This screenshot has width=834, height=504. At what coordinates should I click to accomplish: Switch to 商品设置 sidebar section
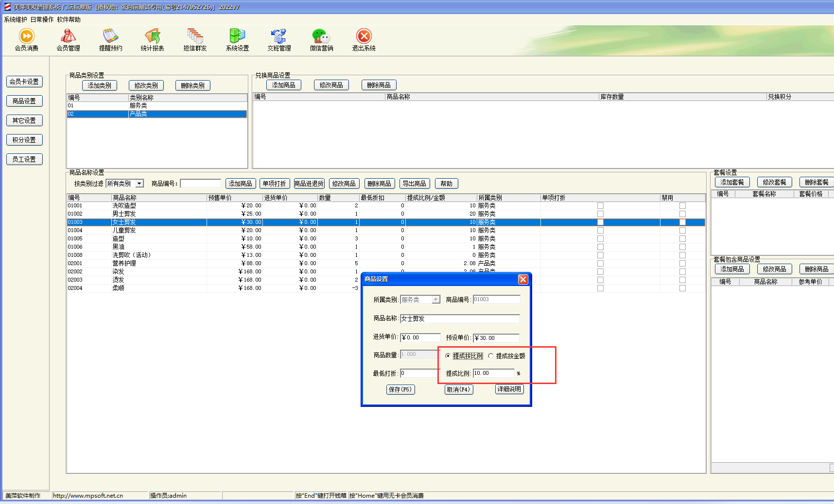[x=24, y=101]
